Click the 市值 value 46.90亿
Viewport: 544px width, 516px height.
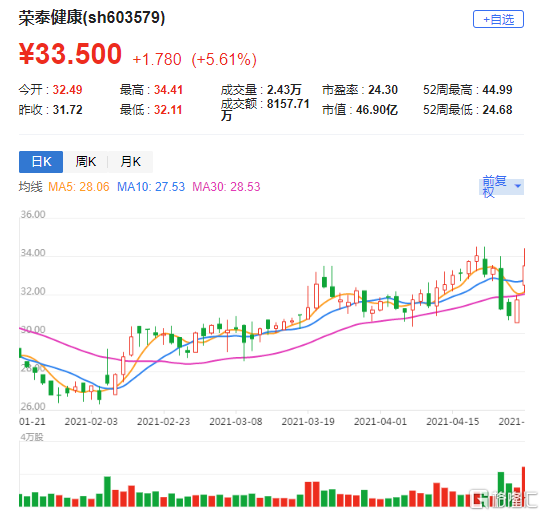(x=377, y=110)
